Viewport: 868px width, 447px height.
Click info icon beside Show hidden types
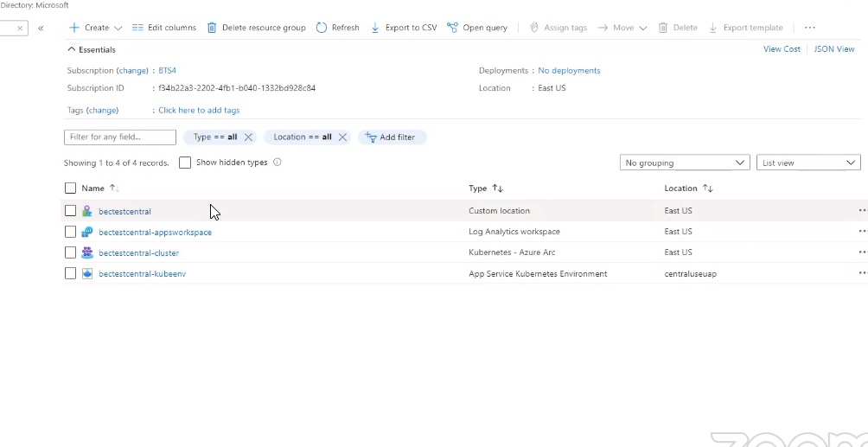[278, 163]
